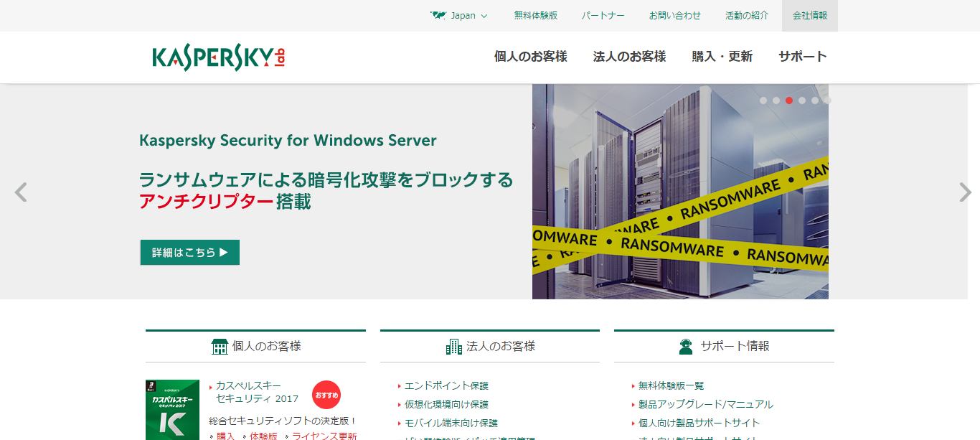980x440 pixels.
Task: Open the エンドポイント保護 link
Action: pyautogui.click(x=446, y=386)
